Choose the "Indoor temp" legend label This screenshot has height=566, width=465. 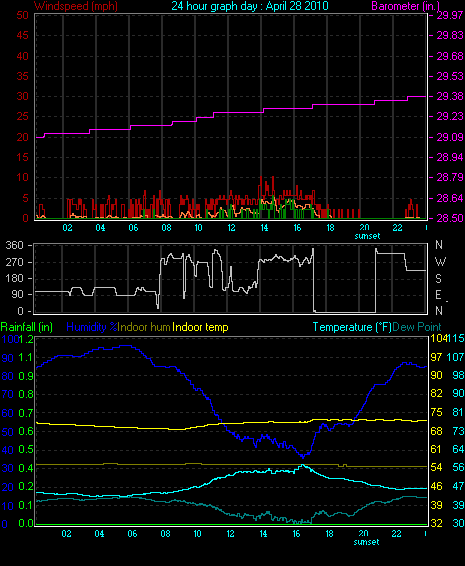(200, 327)
